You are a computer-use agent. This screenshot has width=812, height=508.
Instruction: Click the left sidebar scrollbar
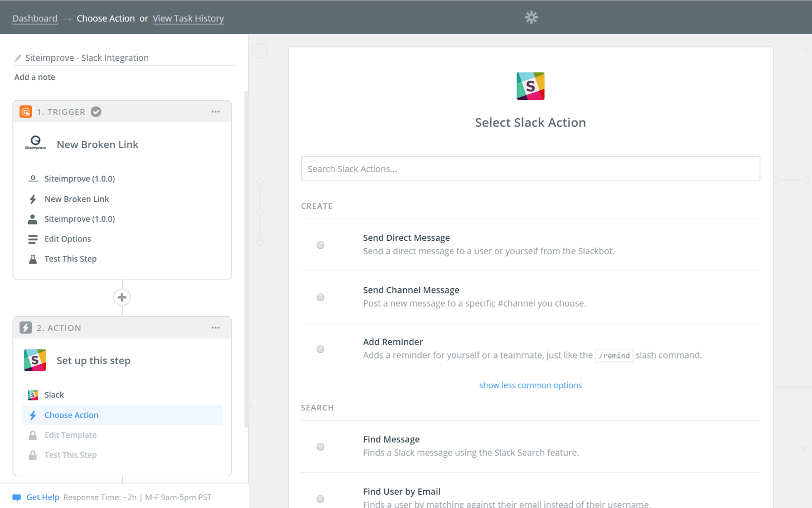tap(246, 259)
